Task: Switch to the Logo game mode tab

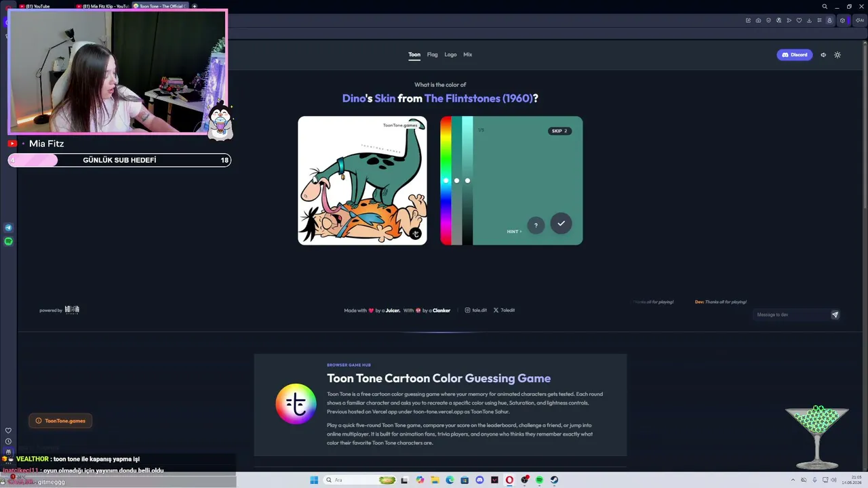Action: (x=450, y=55)
